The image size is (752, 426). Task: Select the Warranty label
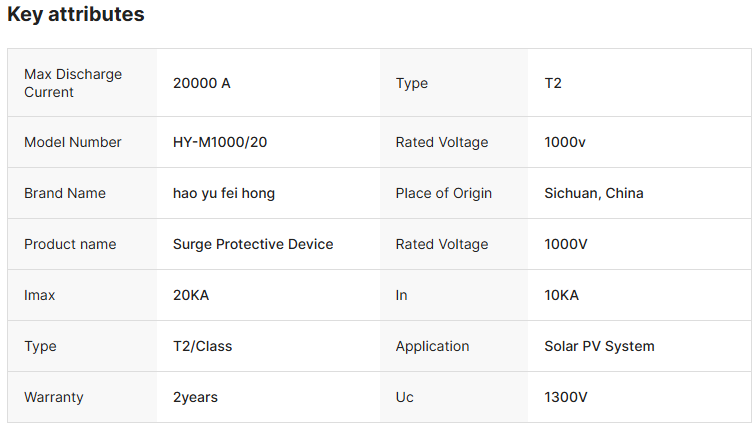click(x=54, y=397)
